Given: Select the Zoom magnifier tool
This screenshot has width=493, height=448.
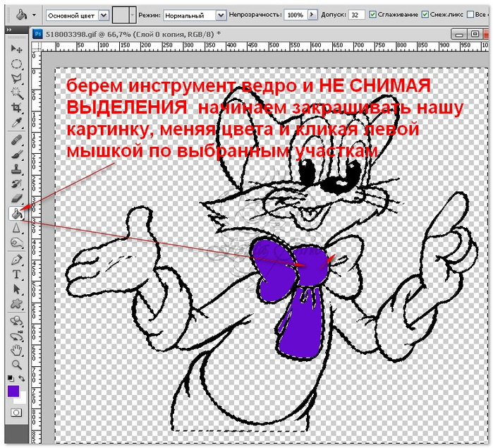Looking at the screenshot, I should pos(16,365).
